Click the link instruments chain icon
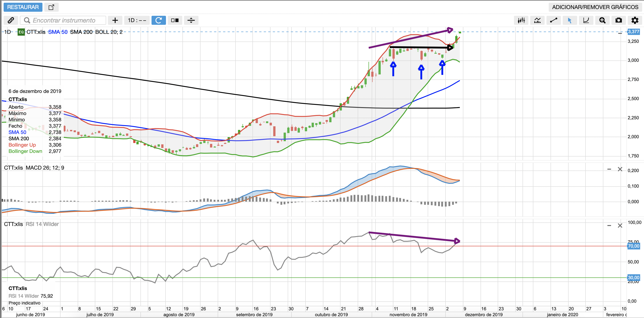Screen dimensions: 644x318 (11, 20)
